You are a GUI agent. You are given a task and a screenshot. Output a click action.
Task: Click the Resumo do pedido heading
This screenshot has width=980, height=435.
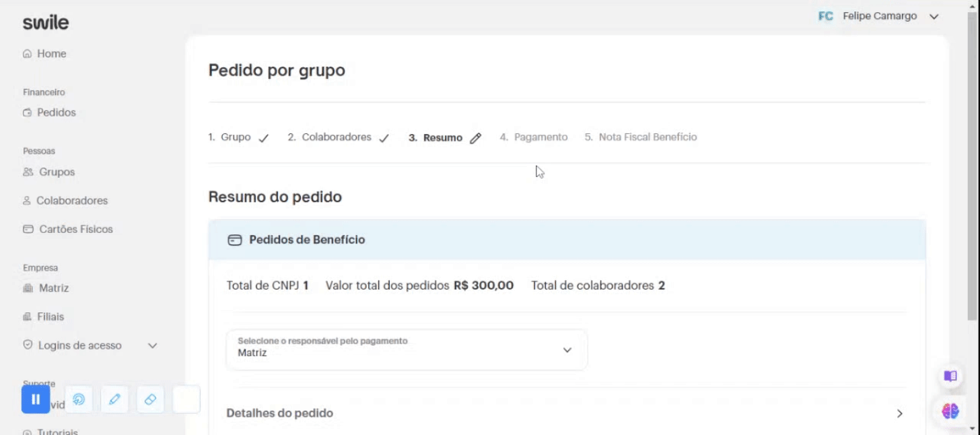pyautogui.click(x=275, y=197)
